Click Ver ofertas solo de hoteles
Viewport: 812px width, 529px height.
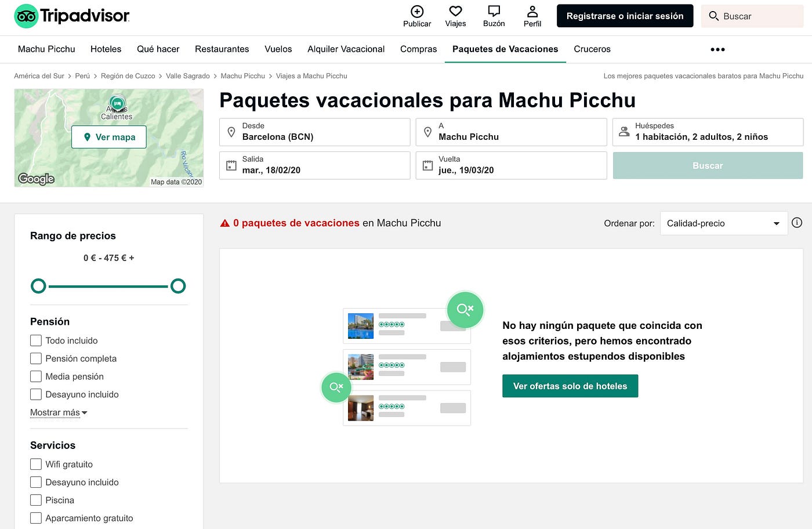click(570, 386)
